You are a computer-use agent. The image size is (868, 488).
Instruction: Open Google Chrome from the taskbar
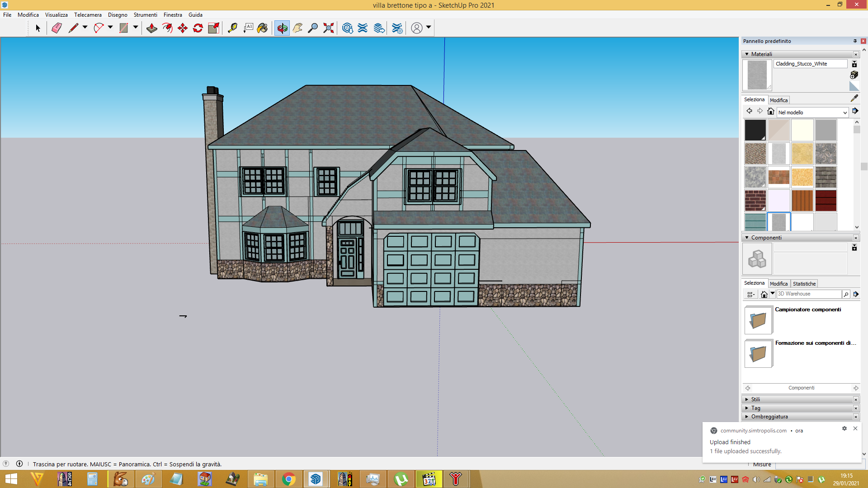tap(288, 479)
